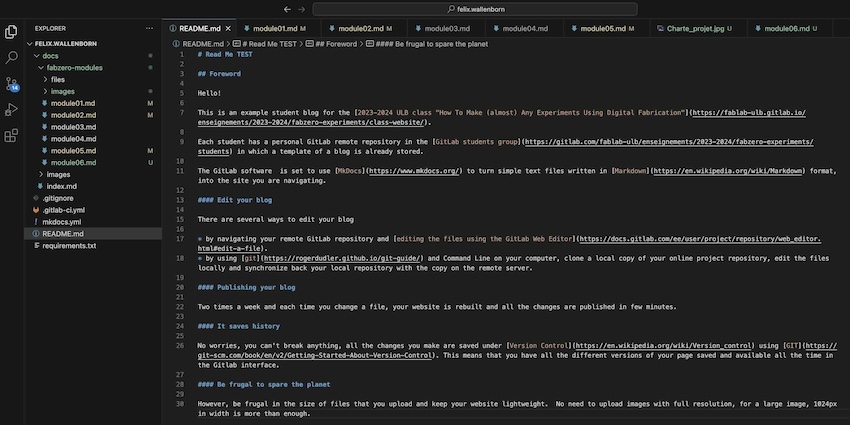Open the Extensions view icon
The height and width of the screenshot is (425, 850).
coord(11,136)
